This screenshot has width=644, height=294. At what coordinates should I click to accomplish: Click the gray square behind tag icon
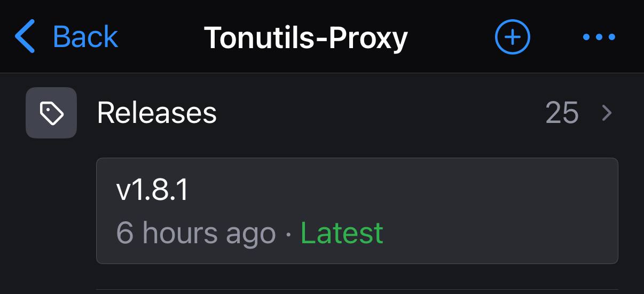pyautogui.click(x=51, y=113)
